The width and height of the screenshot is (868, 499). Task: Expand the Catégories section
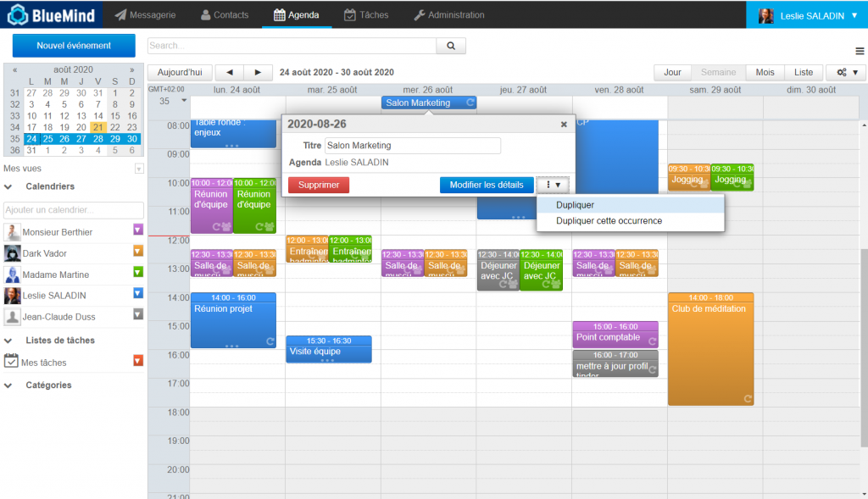pyautogui.click(x=8, y=385)
